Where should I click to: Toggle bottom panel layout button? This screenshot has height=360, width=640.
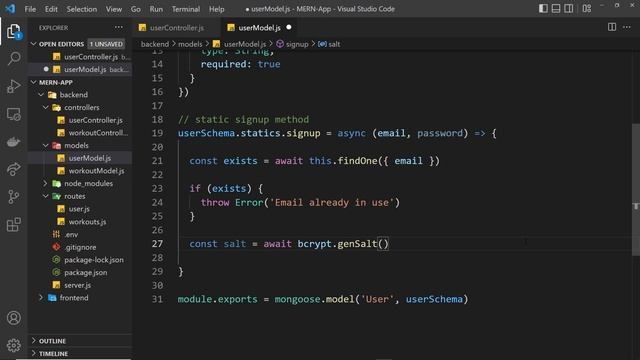click(x=556, y=9)
